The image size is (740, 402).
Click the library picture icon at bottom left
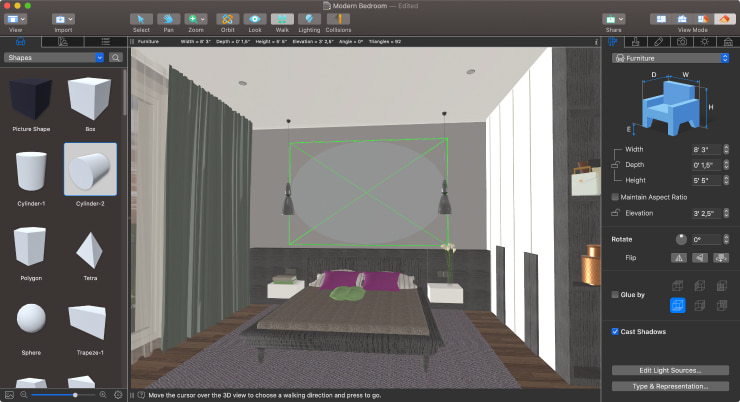(x=9, y=394)
